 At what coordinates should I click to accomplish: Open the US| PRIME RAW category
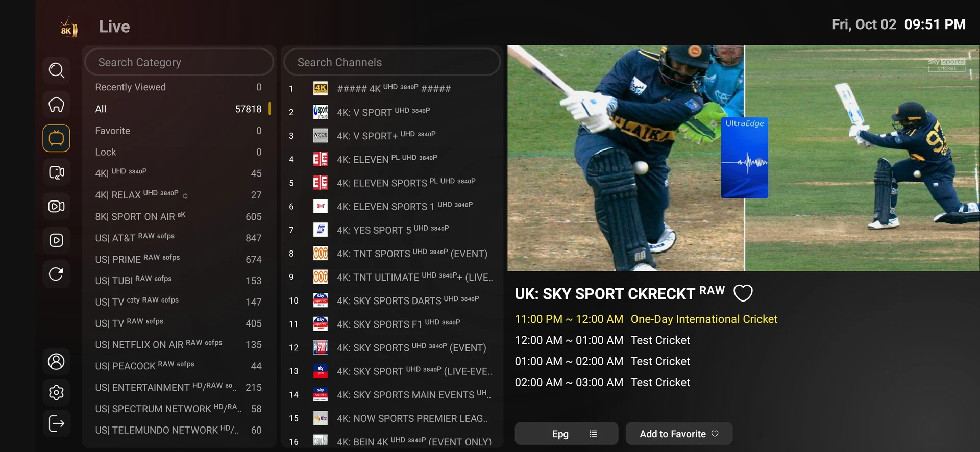[178, 259]
